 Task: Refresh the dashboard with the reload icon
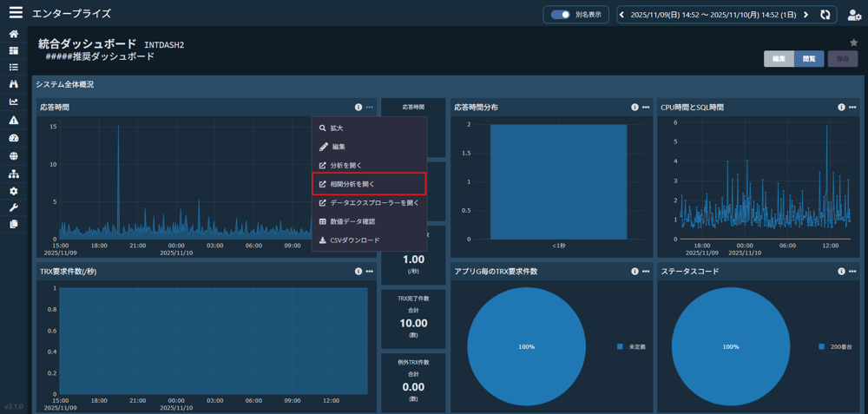(x=825, y=15)
